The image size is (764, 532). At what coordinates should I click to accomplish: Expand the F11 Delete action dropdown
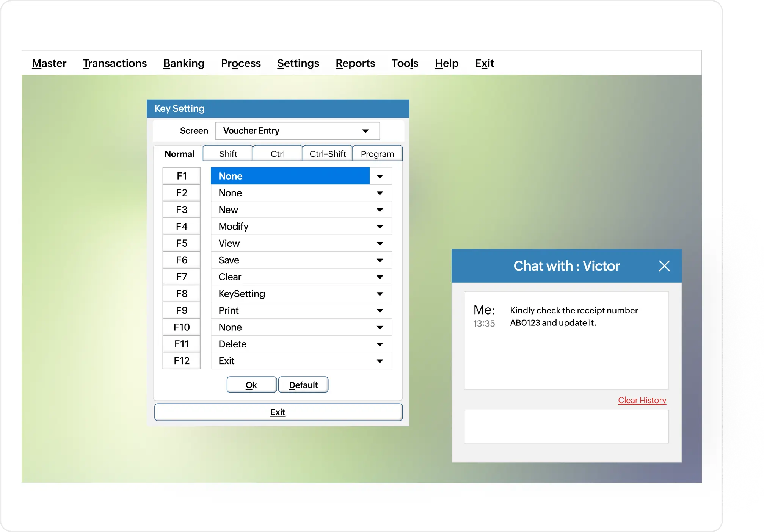click(x=380, y=344)
